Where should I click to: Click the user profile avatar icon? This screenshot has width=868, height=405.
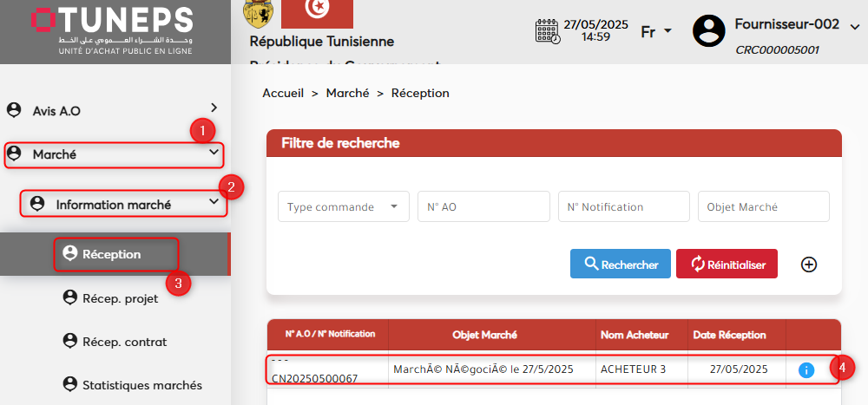pyautogui.click(x=708, y=31)
